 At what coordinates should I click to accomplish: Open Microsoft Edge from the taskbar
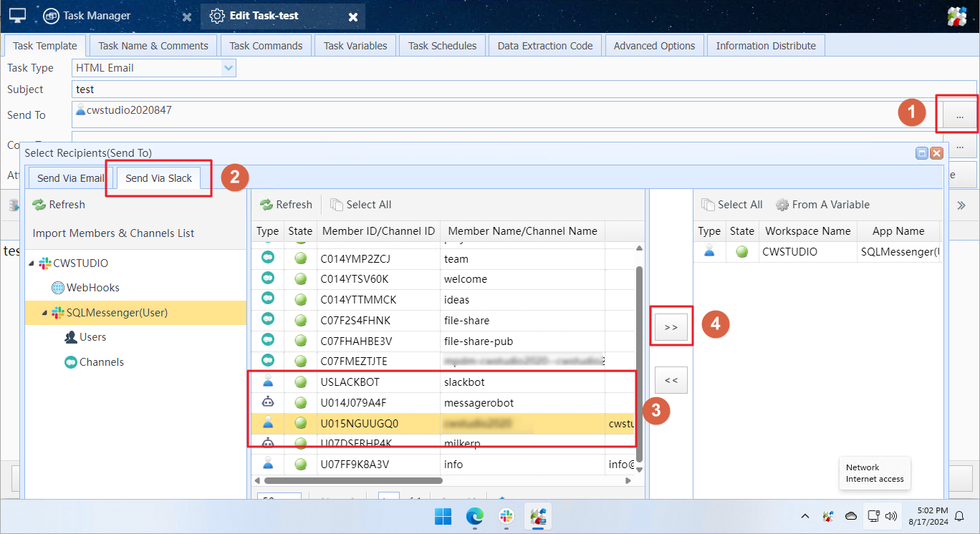[475, 516]
